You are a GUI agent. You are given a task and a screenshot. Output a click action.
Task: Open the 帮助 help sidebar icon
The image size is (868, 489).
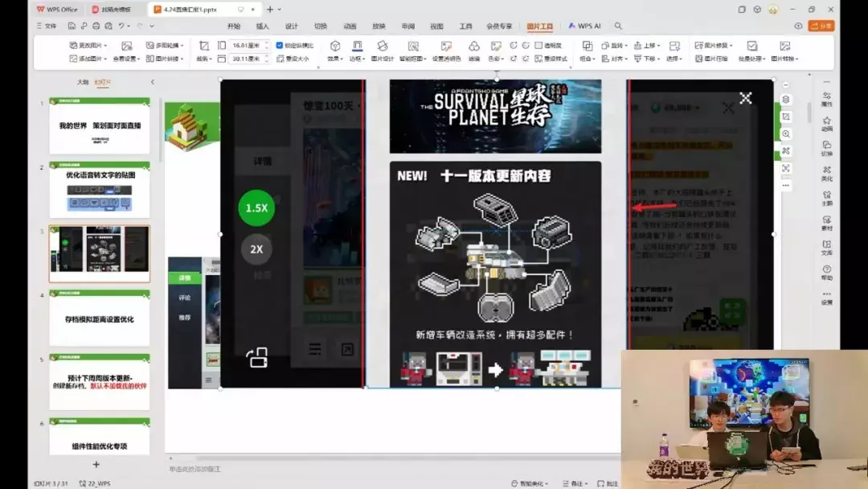click(x=826, y=273)
